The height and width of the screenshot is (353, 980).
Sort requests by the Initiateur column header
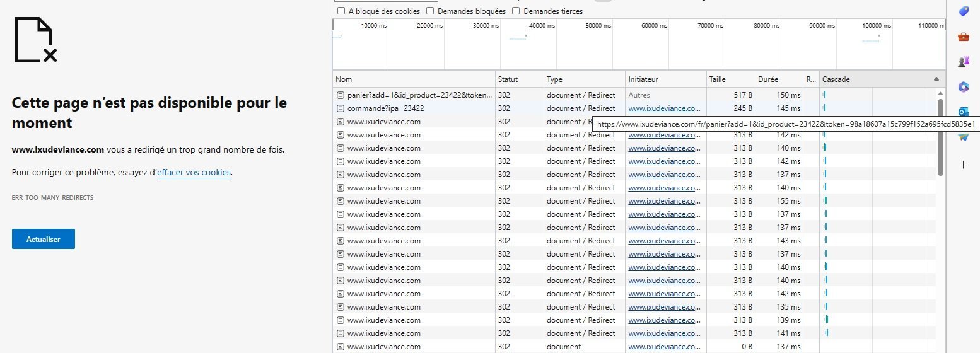pos(666,79)
